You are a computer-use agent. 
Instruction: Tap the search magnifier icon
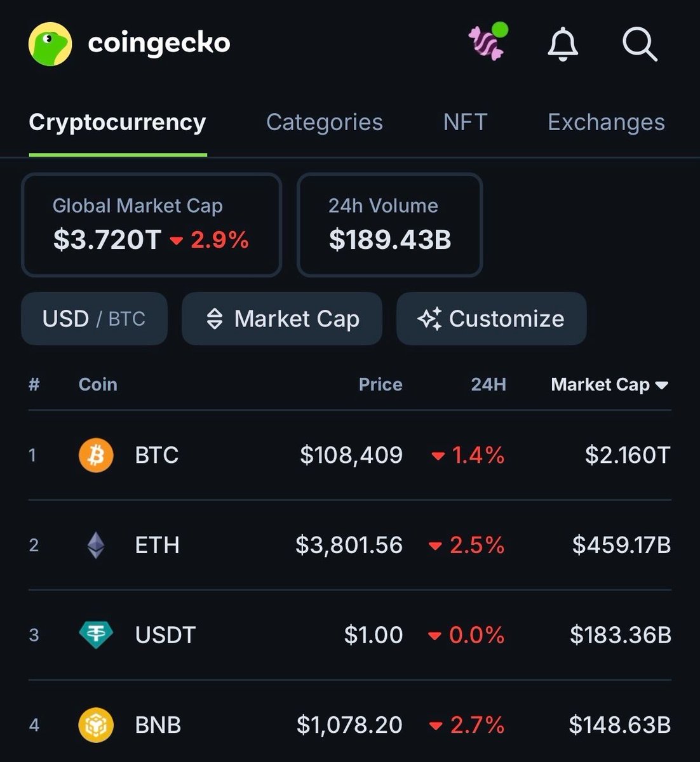click(639, 44)
